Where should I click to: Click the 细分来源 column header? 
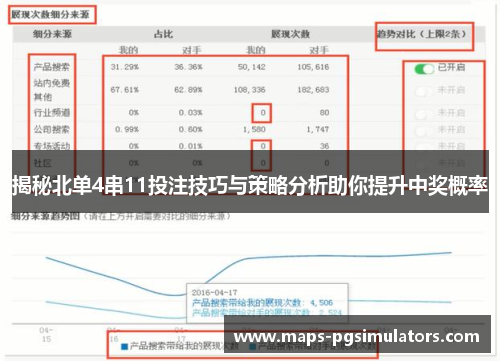(52, 34)
